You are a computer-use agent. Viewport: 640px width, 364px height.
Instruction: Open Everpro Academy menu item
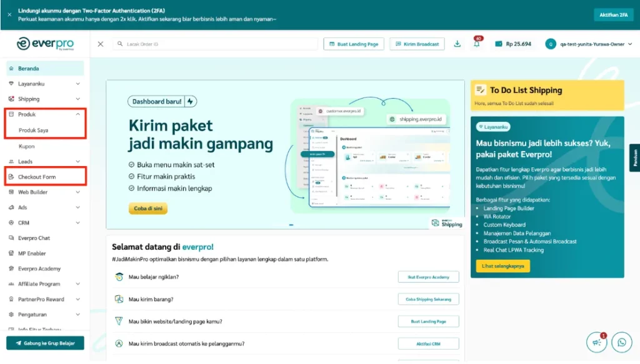pyautogui.click(x=39, y=268)
